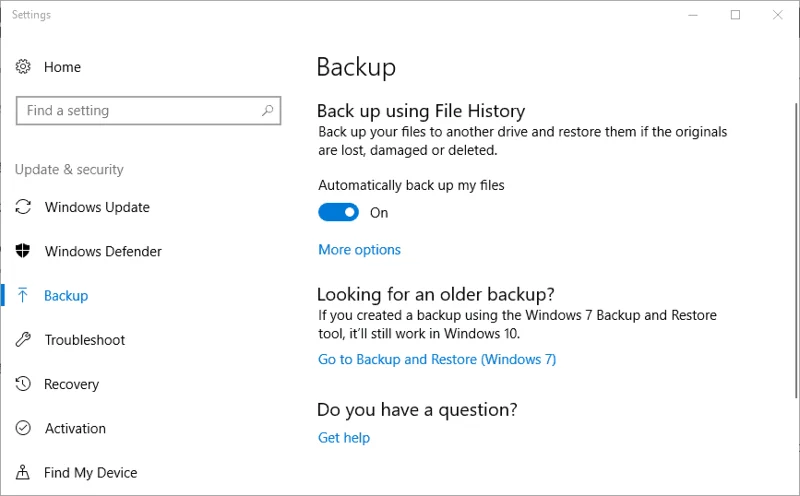Click the Windows Defender shield icon
This screenshot has height=496, width=800.
tap(23, 251)
